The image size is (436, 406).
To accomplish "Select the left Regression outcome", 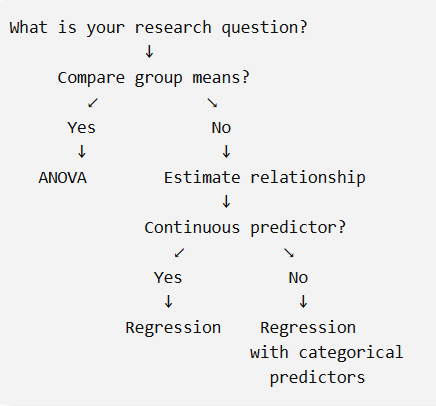I will (x=173, y=328).
